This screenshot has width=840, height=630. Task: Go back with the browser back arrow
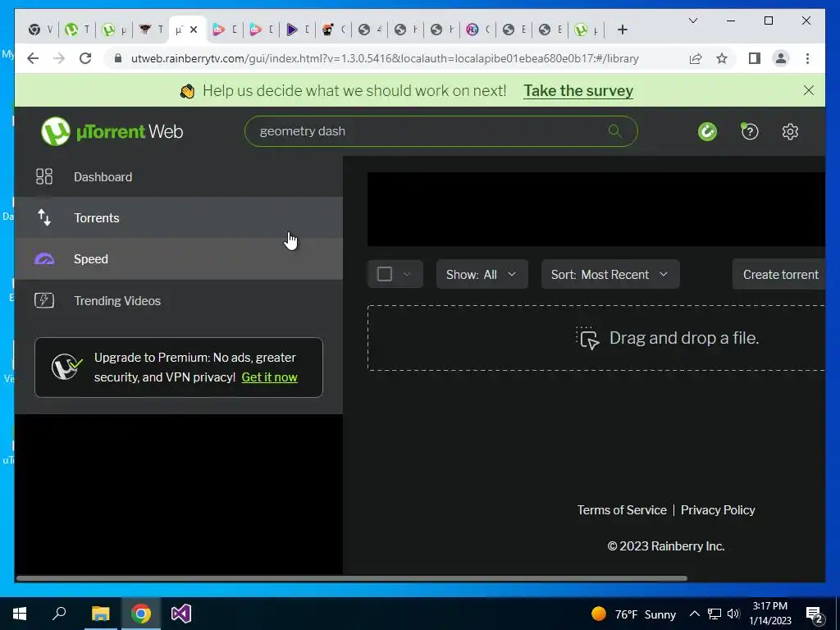pyautogui.click(x=33, y=58)
